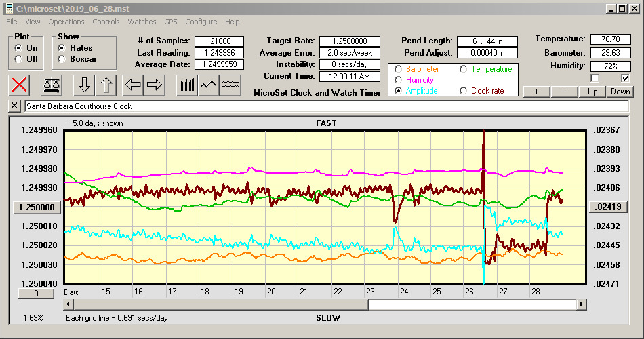Click the MicroSet title bar app icon
644x339 pixels.
pyautogui.click(x=9, y=9)
